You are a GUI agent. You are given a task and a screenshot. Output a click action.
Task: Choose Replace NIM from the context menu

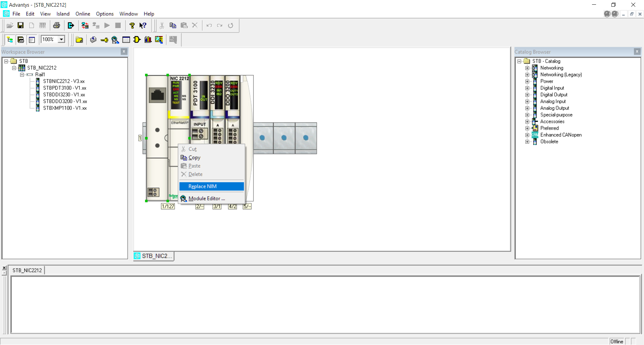click(x=212, y=186)
